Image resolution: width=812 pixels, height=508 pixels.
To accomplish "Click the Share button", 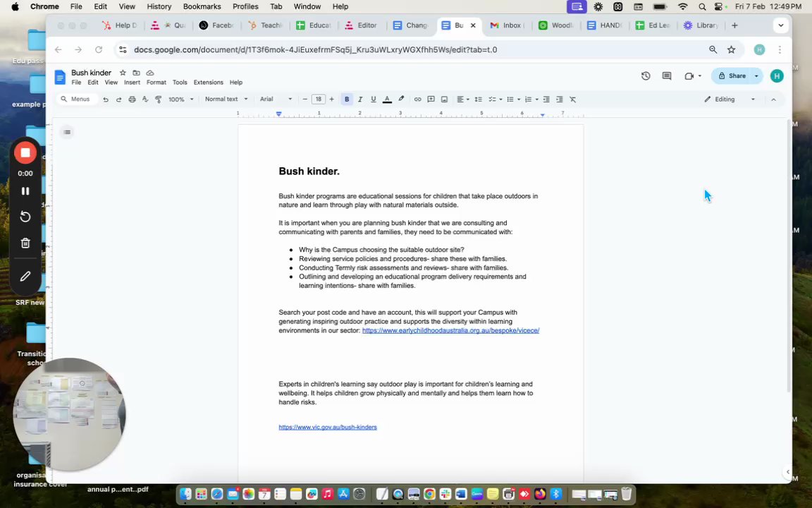I will tap(732, 75).
